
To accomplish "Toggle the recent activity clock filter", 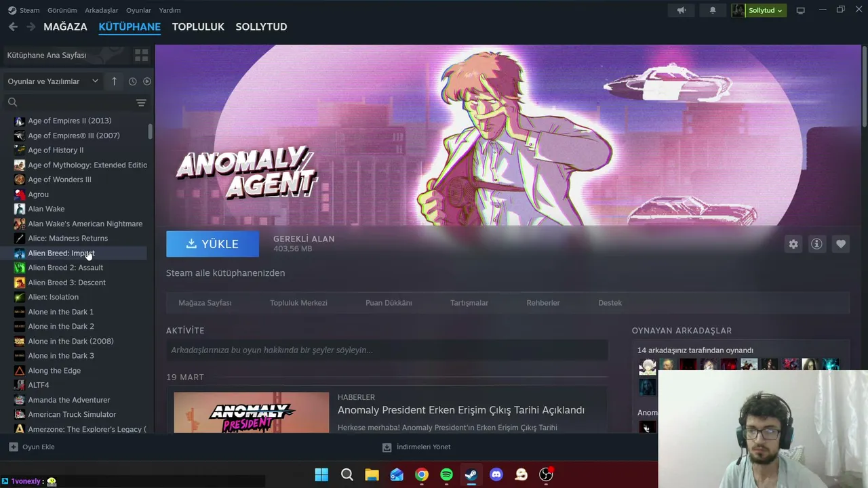I will tap(132, 81).
